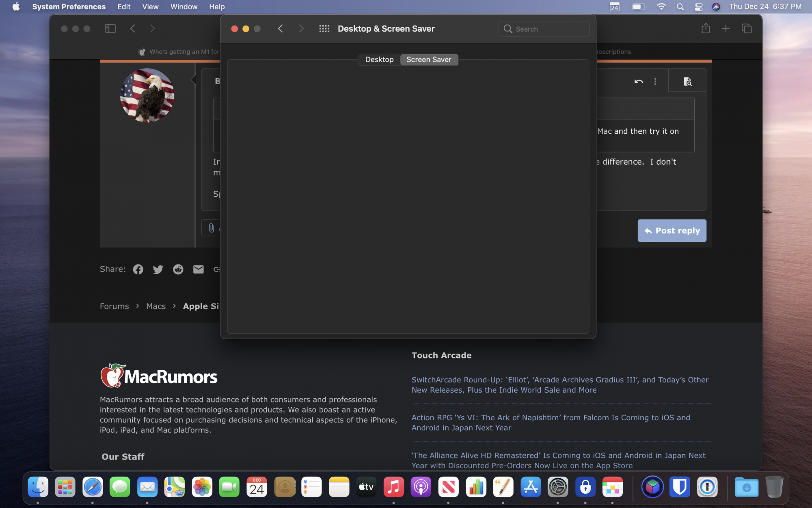This screenshot has width=812, height=508.
Task: Click the battery status icon
Action: (x=639, y=7)
